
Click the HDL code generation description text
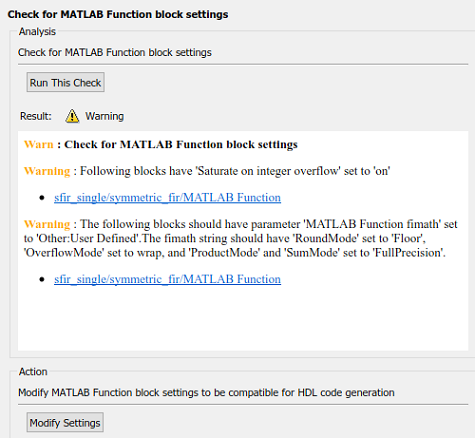pos(206,392)
